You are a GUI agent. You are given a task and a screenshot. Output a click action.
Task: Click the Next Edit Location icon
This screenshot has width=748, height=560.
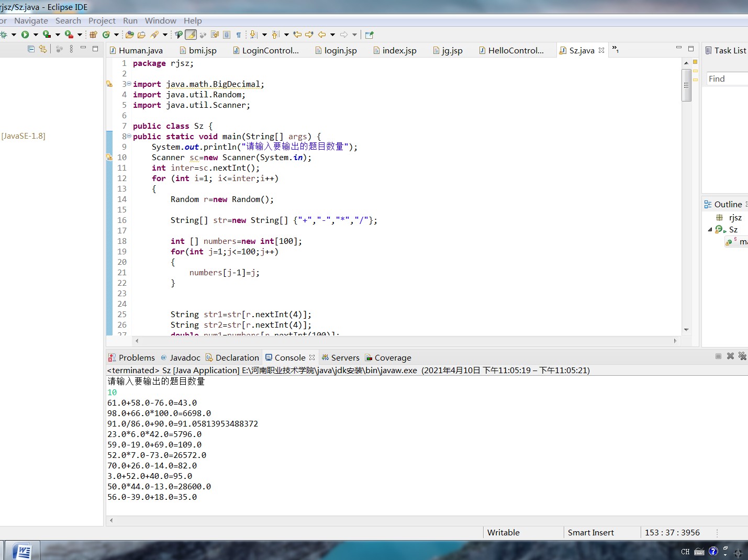(x=309, y=35)
